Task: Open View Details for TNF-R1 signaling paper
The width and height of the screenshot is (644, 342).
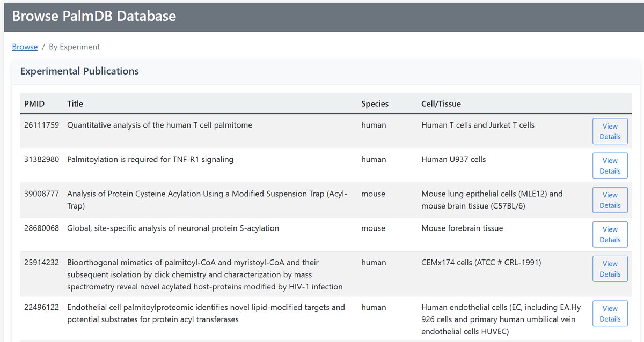Action: pos(610,166)
